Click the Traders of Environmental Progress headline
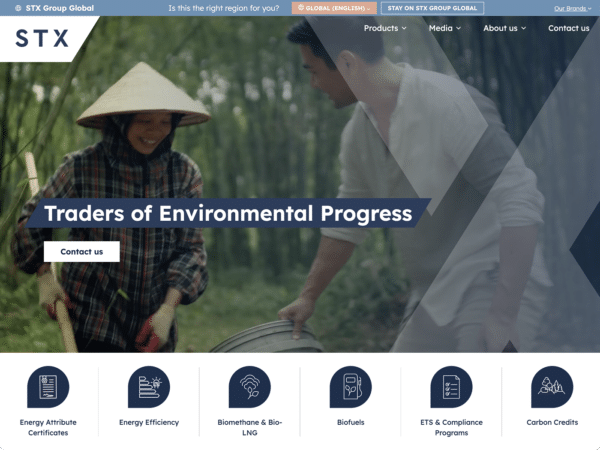The image size is (600, 450). coord(228,213)
